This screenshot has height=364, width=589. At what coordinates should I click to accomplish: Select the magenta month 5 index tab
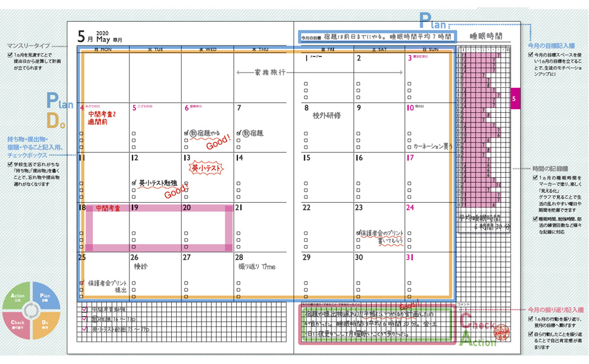tap(515, 99)
